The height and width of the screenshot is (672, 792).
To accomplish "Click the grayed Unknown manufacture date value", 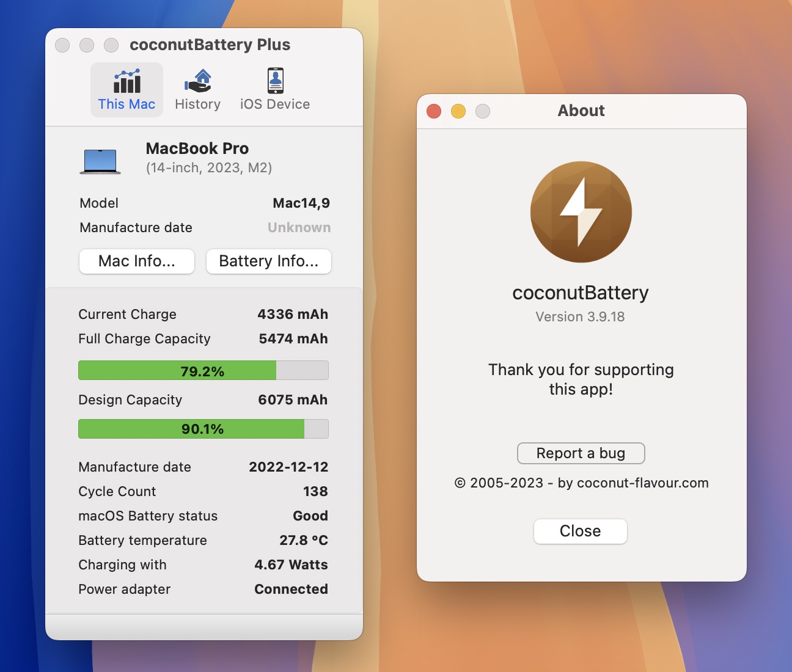I will pos(299,228).
